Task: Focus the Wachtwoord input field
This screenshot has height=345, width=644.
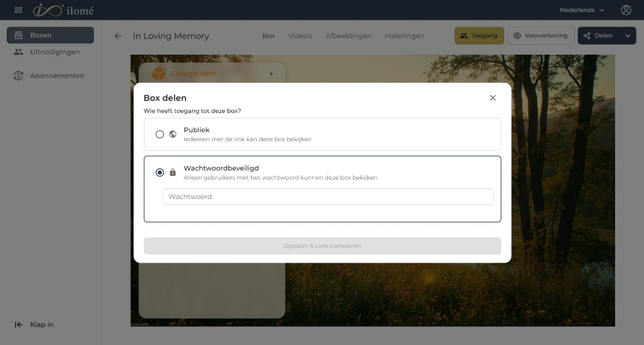Action: (328, 197)
